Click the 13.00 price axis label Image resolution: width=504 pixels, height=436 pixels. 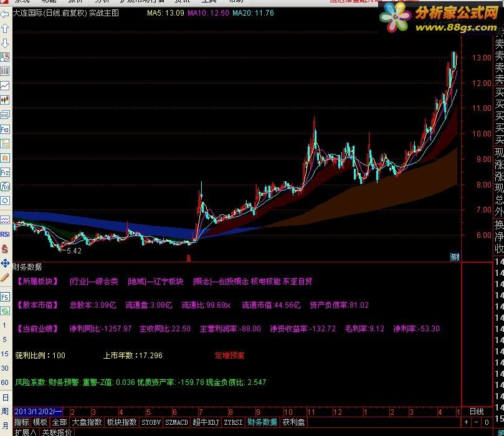click(482, 57)
